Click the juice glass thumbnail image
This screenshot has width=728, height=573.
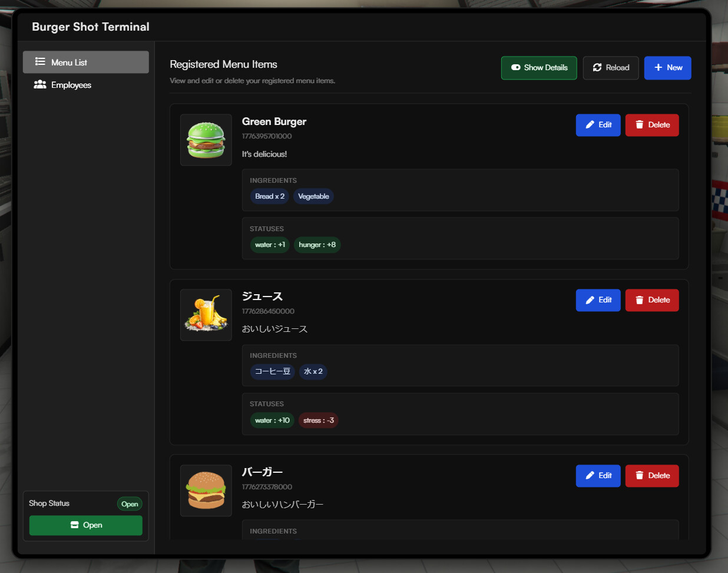click(206, 315)
